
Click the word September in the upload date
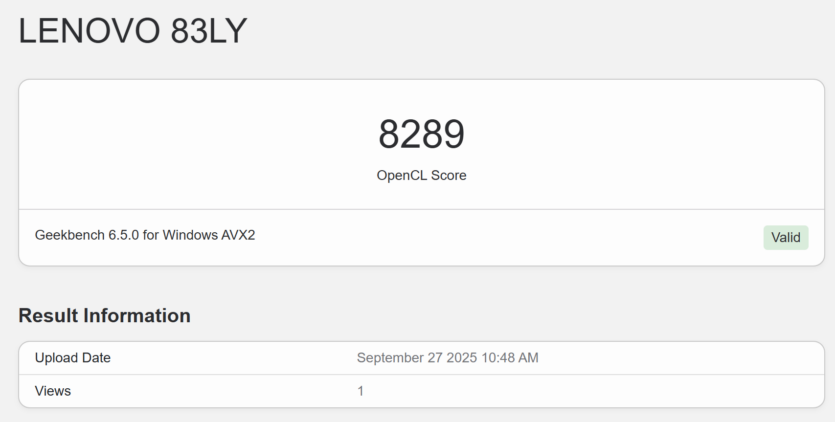coord(390,358)
